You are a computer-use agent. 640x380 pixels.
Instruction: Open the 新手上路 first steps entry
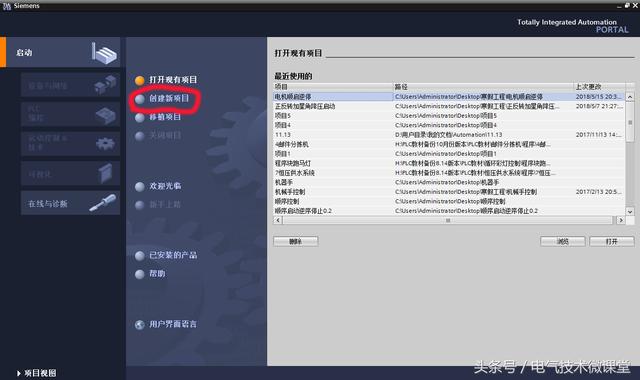(165, 205)
